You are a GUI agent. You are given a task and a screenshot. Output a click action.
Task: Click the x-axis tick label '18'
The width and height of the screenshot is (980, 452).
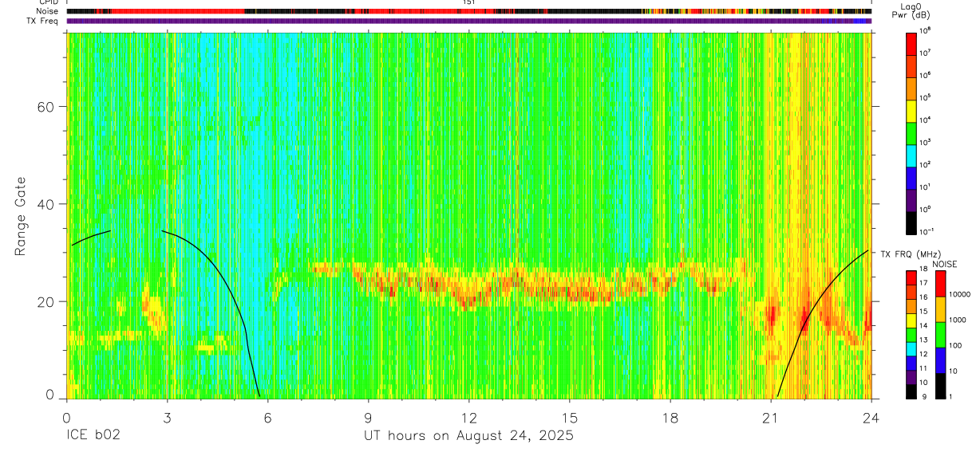tap(670, 416)
